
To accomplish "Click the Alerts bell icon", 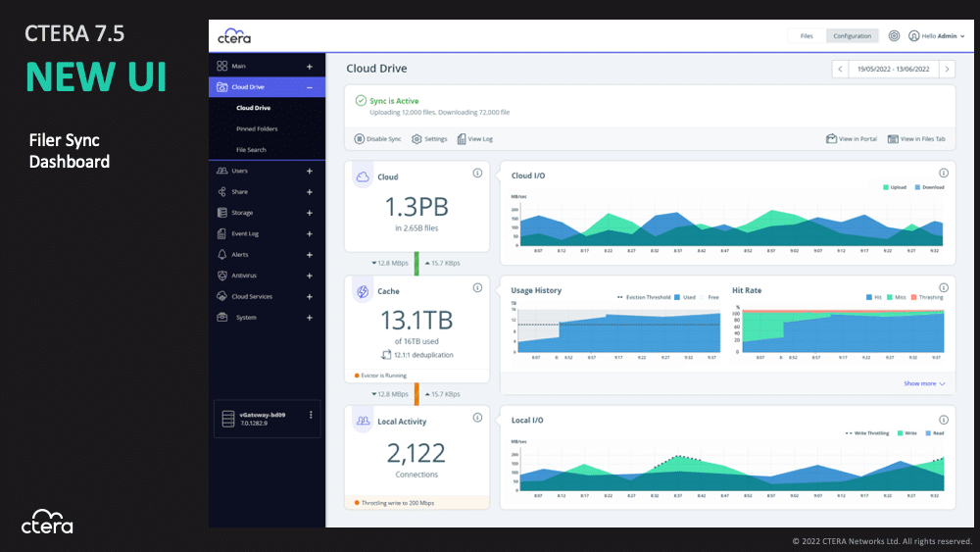I will tap(221, 255).
